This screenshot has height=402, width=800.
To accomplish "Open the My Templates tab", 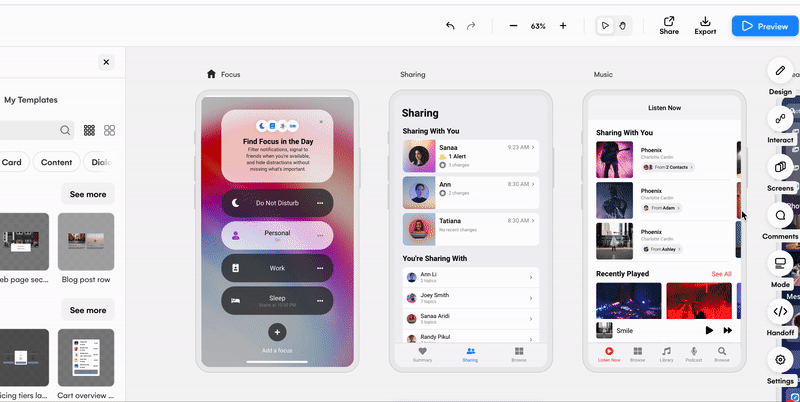I will click(x=31, y=100).
